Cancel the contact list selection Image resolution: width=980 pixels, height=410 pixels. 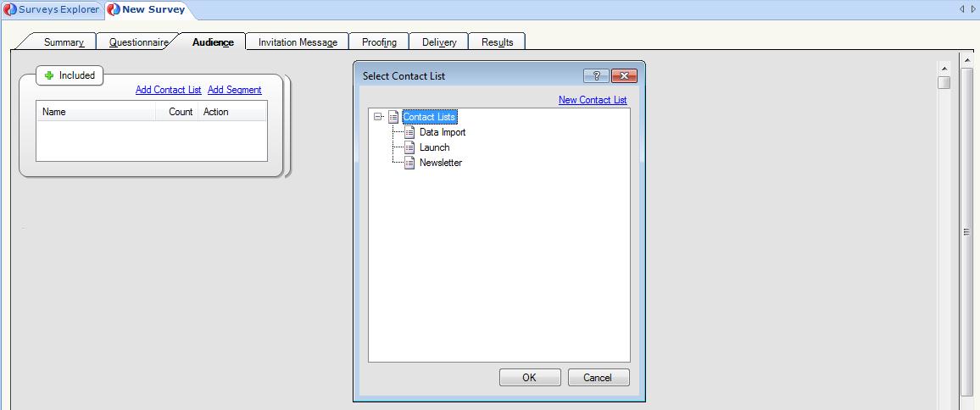(599, 378)
